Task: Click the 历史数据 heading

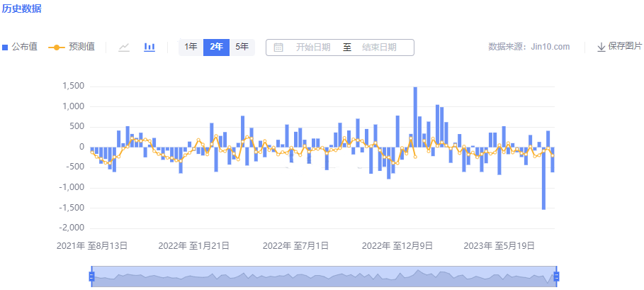Action: click(21, 9)
